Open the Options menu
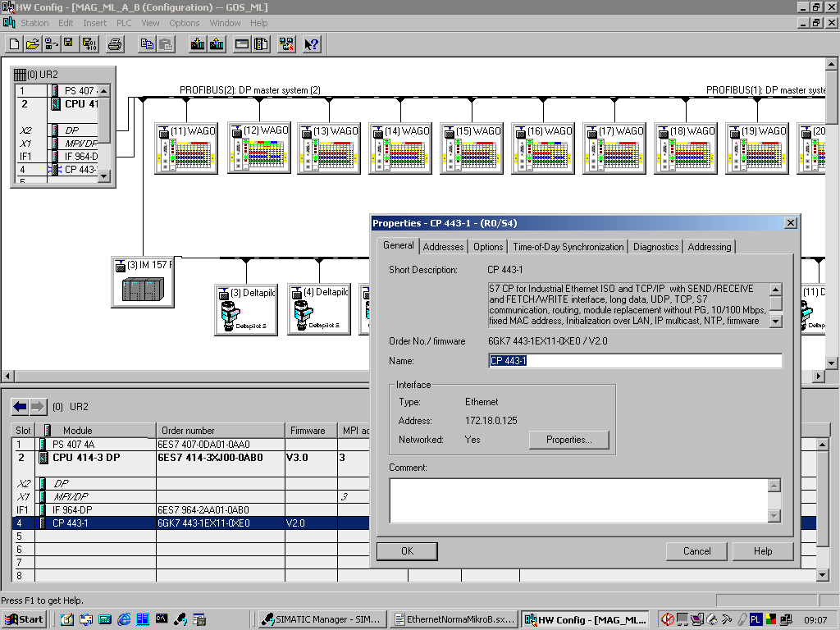The height and width of the screenshot is (630, 840). pos(185,23)
